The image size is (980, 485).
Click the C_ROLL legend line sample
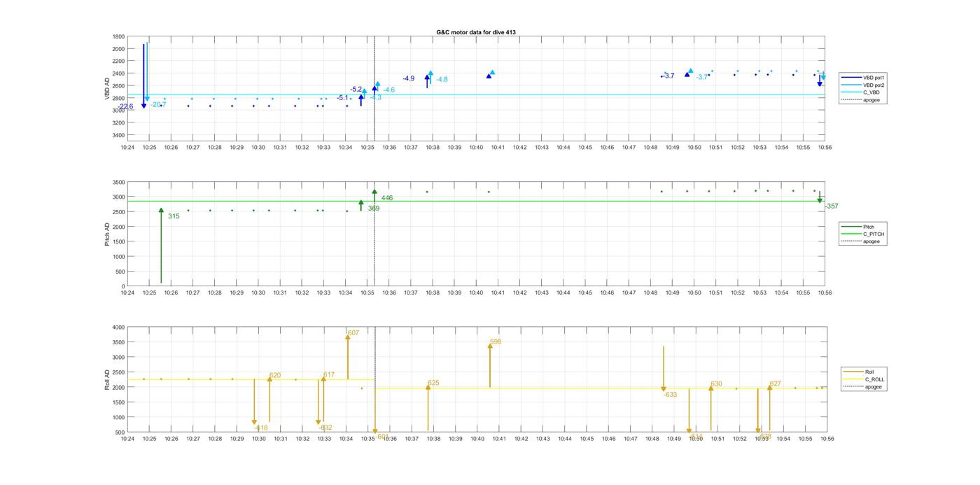tap(853, 379)
